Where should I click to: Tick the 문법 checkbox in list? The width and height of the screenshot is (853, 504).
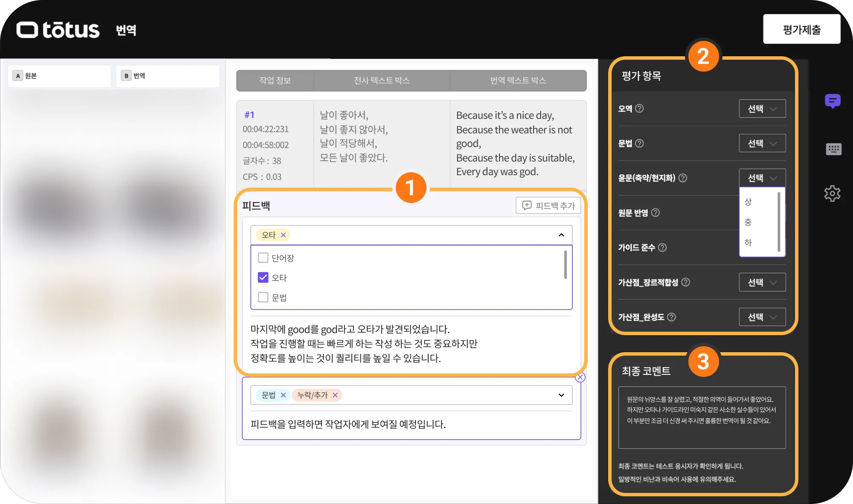pyautogui.click(x=263, y=297)
